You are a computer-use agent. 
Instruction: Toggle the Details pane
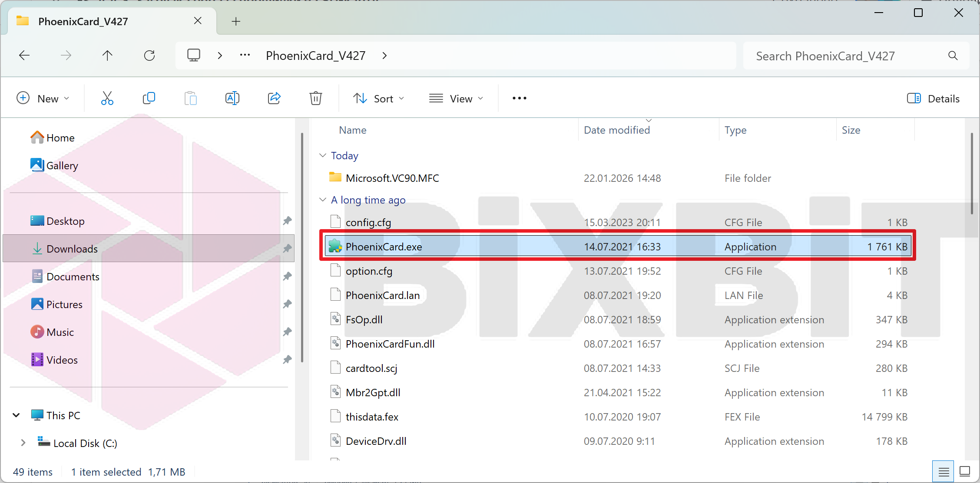[933, 99]
